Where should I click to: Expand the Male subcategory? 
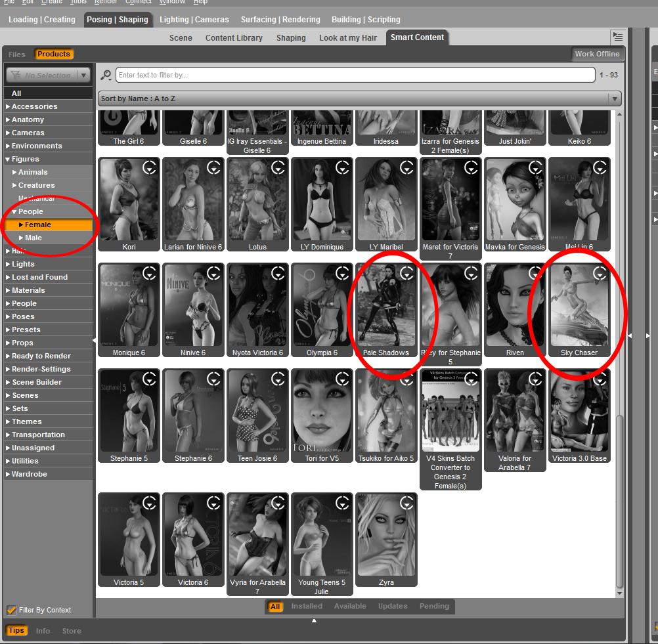21,238
